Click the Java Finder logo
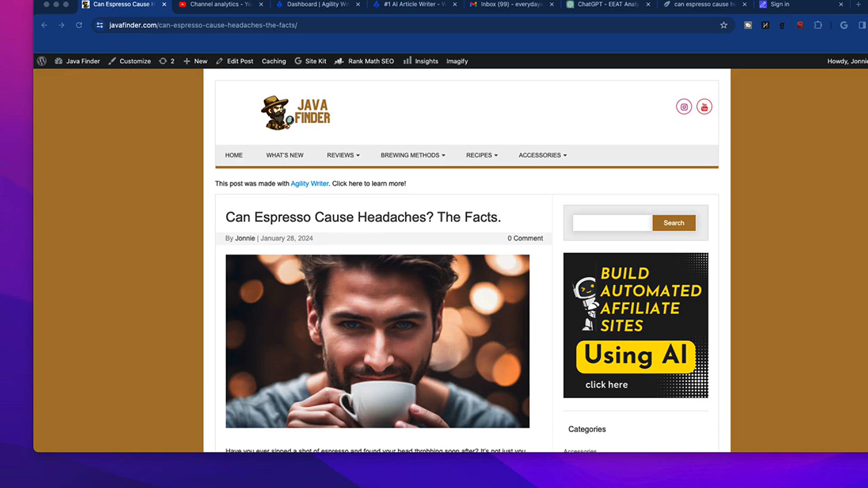Screen dimensions: 868x488 pyautogui.click(x=296, y=113)
